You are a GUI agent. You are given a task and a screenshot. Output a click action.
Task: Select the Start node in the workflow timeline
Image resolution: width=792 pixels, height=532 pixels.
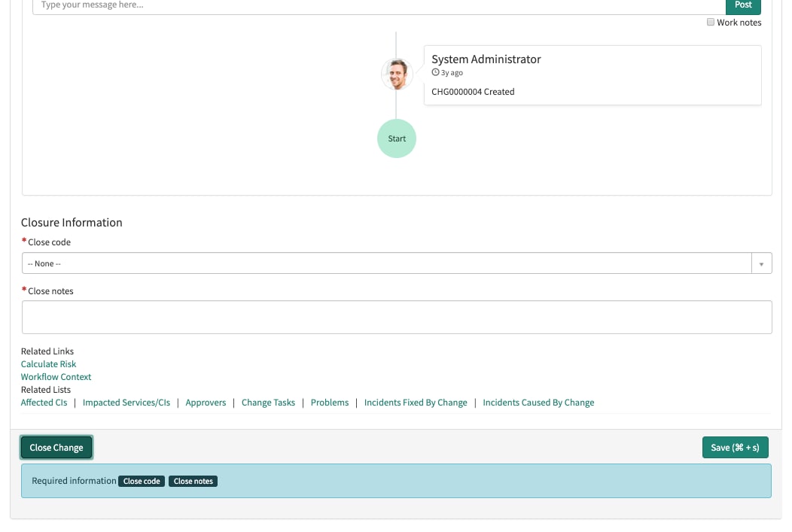click(397, 138)
